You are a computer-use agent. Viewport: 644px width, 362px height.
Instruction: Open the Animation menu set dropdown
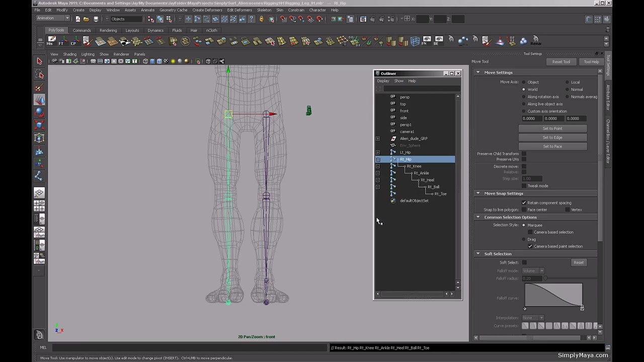(x=53, y=19)
